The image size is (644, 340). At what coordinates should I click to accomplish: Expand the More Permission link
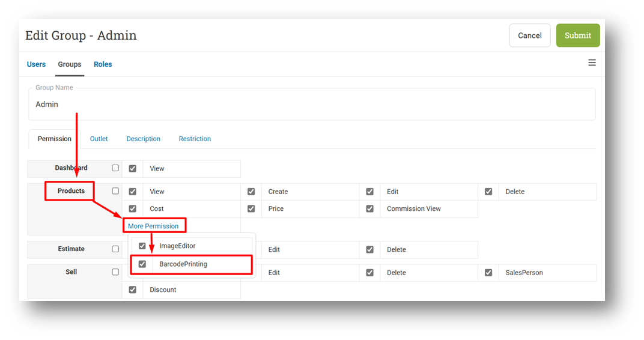coord(153,226)
